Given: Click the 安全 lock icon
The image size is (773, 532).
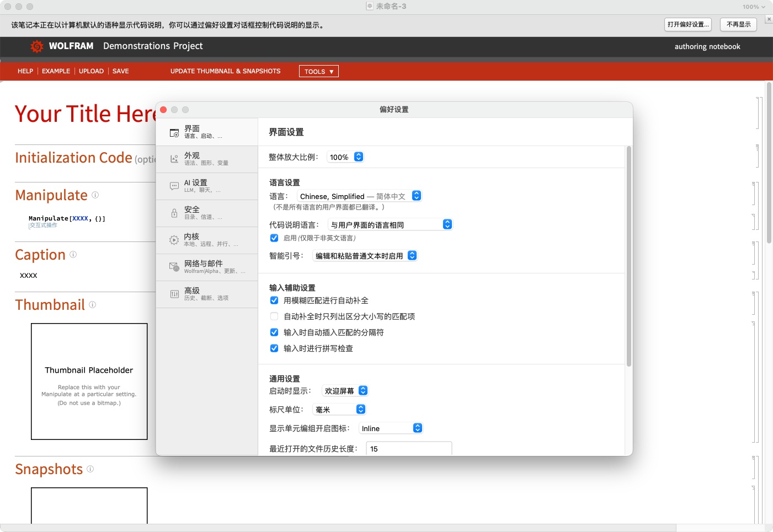Looking at the screenshot, I should point(174,213).
